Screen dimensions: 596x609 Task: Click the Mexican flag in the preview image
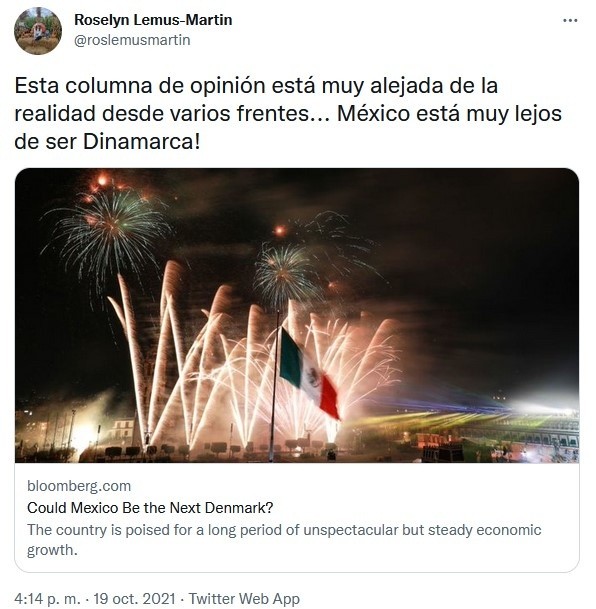click(x=309, y=374)
